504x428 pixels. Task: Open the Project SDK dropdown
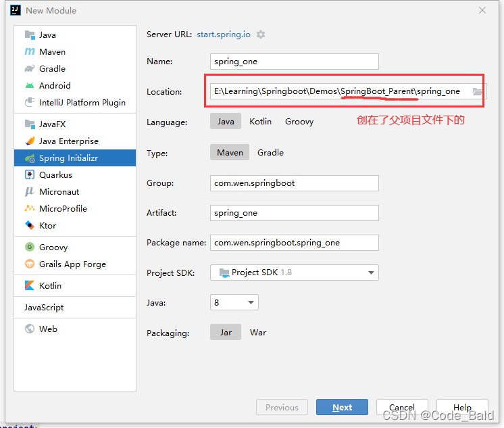(x=295, y=272)
